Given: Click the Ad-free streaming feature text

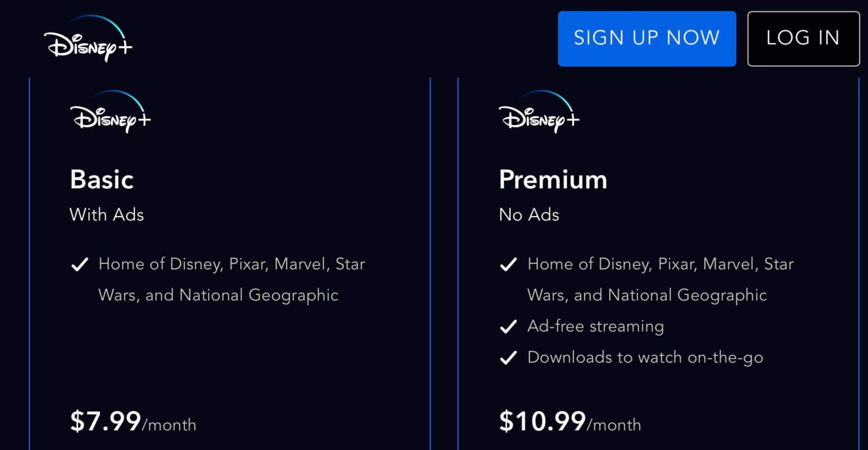Looking at the screenshot, I should tap(595, 326).
